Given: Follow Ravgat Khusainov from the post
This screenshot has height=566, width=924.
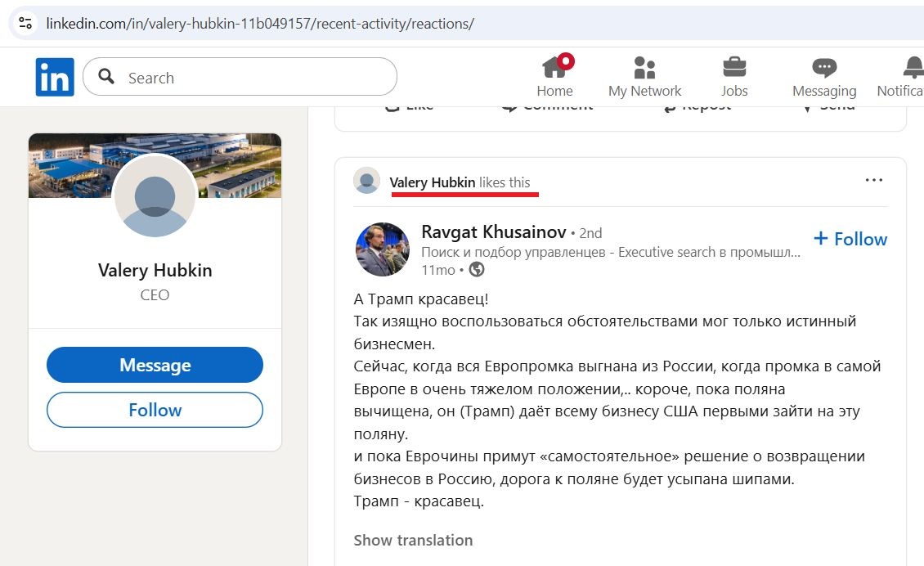Looking at the screenshot, I should pyautogui.click(x=850, y=239).
